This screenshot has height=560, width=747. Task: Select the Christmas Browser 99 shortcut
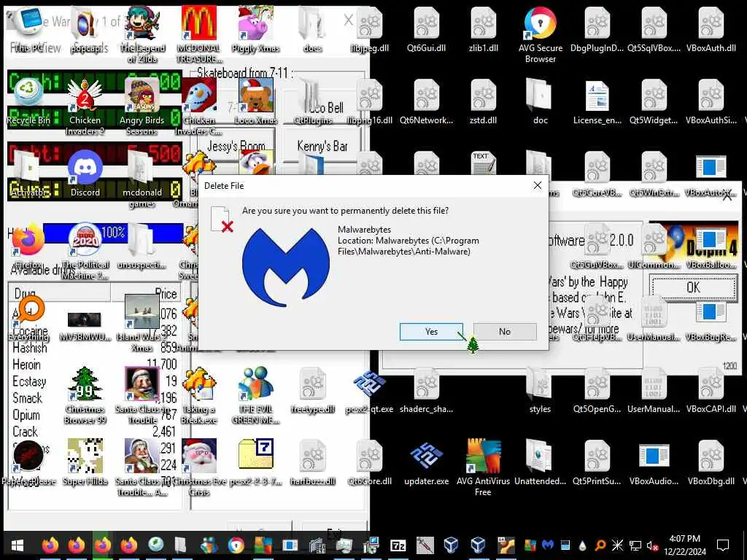(x=85, y=395)
